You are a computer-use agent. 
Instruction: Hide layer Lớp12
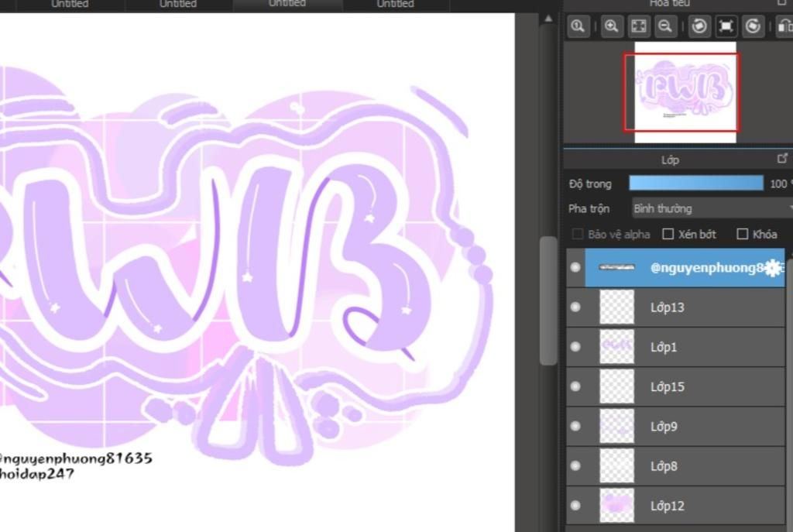coord(575,505)
